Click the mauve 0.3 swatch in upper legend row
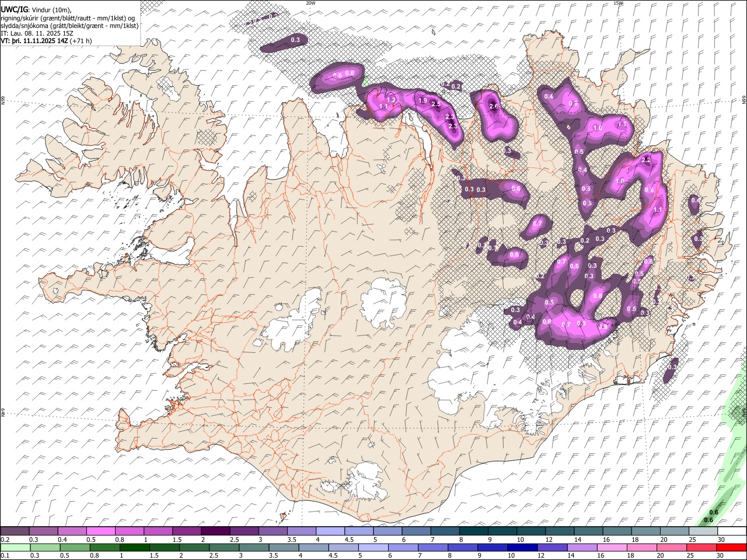 coord(43,531)
